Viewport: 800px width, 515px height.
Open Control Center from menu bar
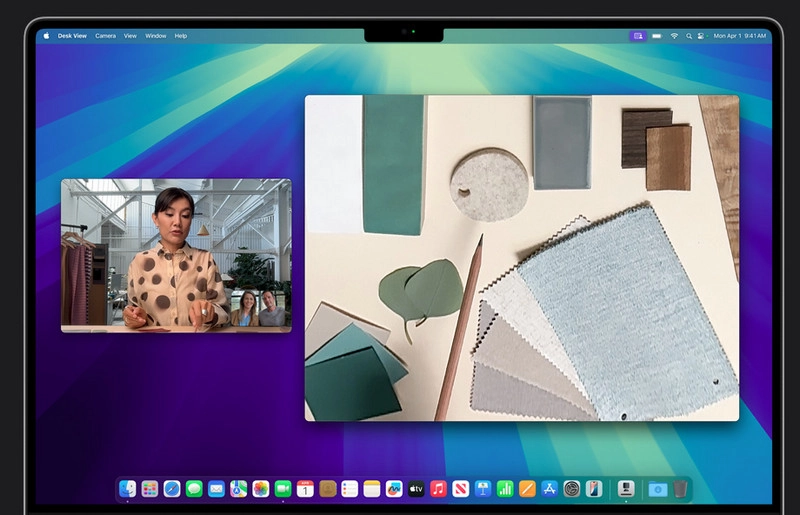pyautogui.click(x=702, y=36)
